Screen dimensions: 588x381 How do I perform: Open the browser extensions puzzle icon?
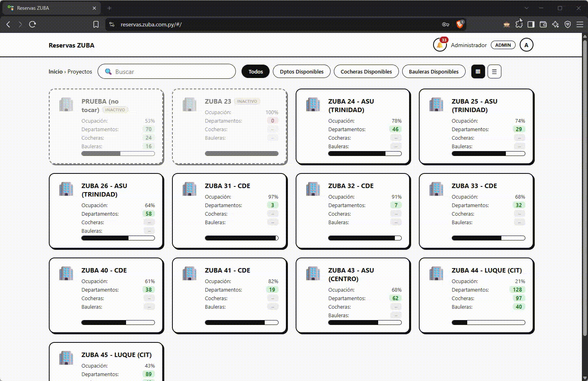519,24
